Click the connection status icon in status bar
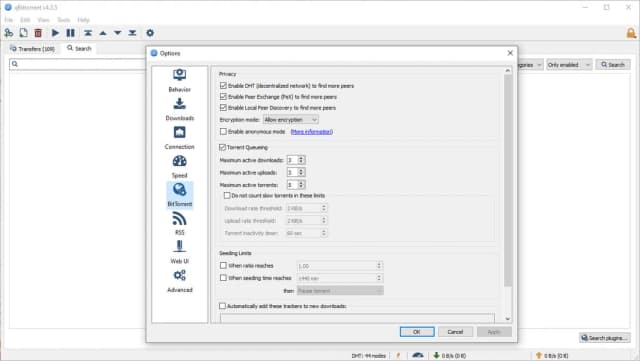 tap(398, 355)
